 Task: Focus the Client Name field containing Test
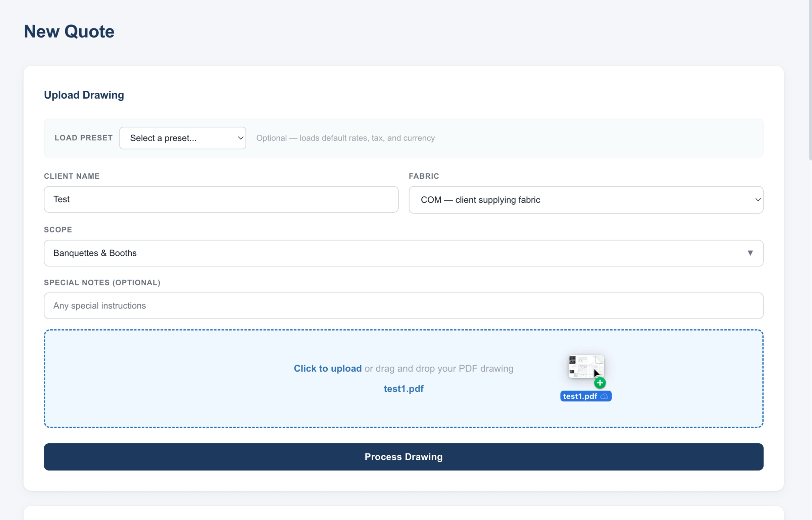point(221,199)
